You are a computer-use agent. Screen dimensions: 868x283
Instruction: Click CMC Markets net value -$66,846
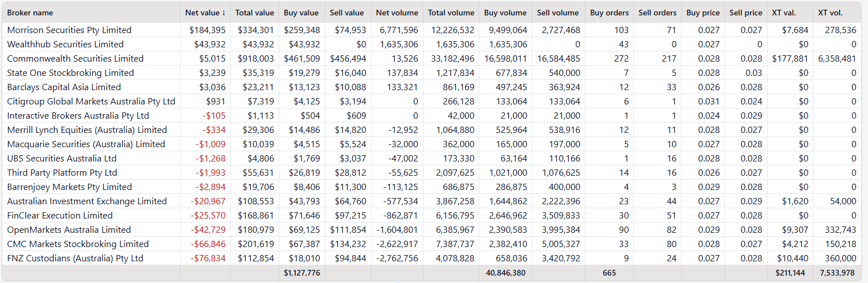(x=209, y=244)
